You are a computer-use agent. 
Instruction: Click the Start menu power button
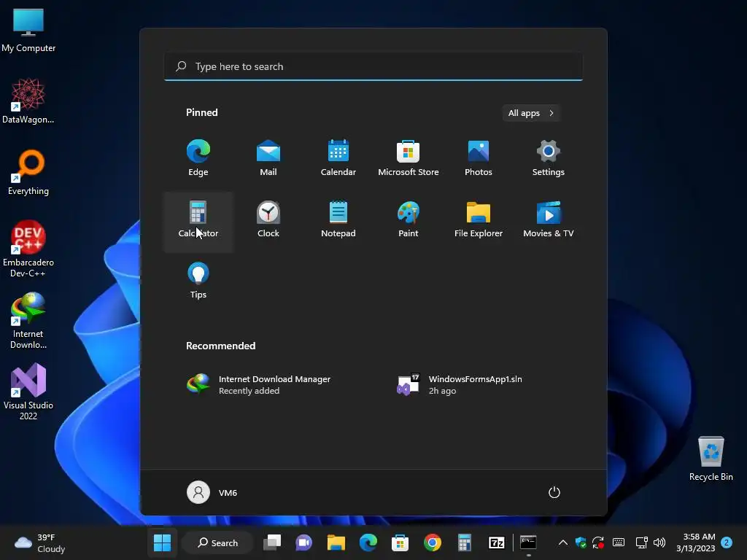(554, 492)
